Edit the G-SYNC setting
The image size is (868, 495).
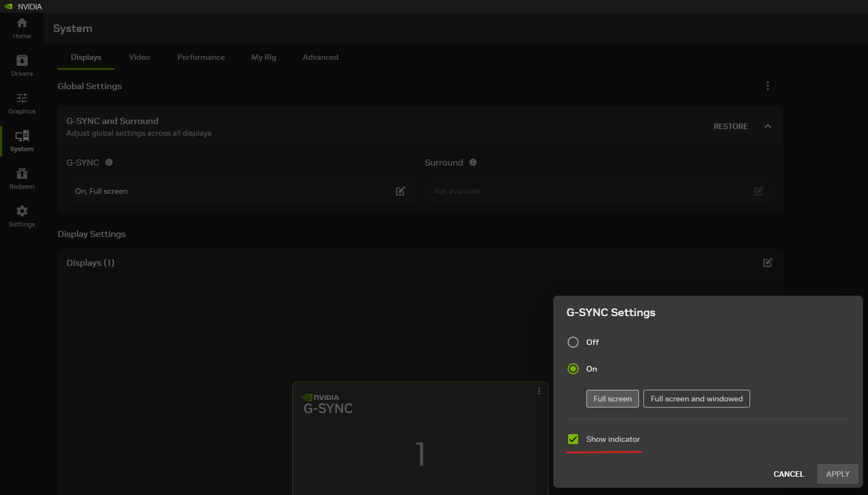pyautogui.click(x=401, y=191)
